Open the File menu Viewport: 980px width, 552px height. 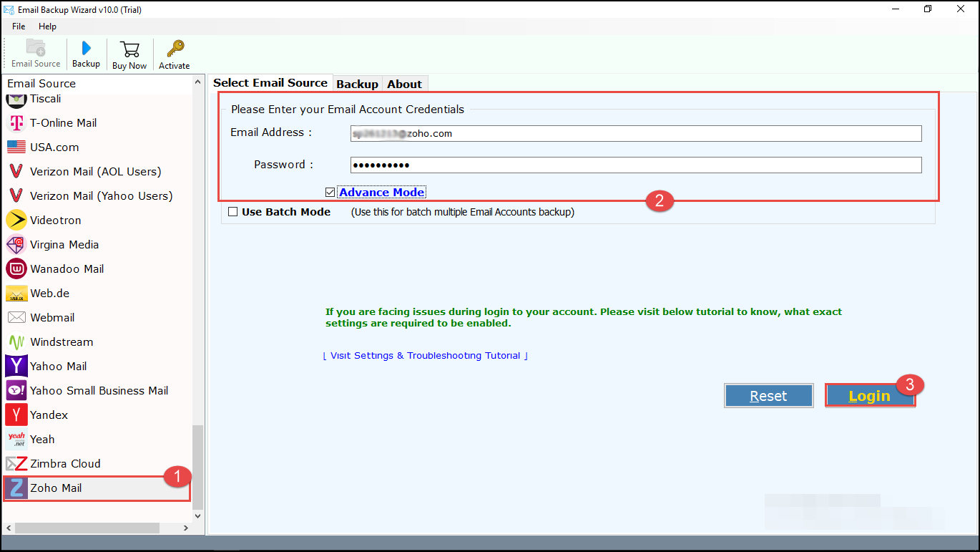click(19, 26)
